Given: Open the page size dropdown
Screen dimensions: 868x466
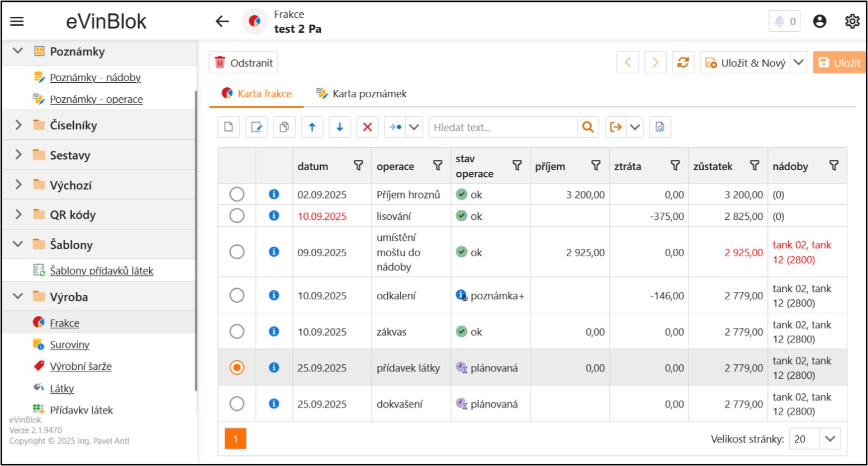Looking at the screenshot, I should click(830, 439).
